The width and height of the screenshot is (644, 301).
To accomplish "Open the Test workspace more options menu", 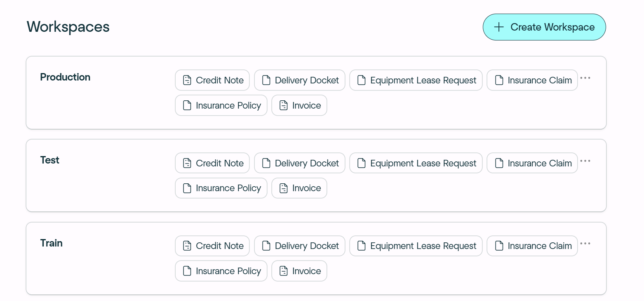I will coord(585,161).
